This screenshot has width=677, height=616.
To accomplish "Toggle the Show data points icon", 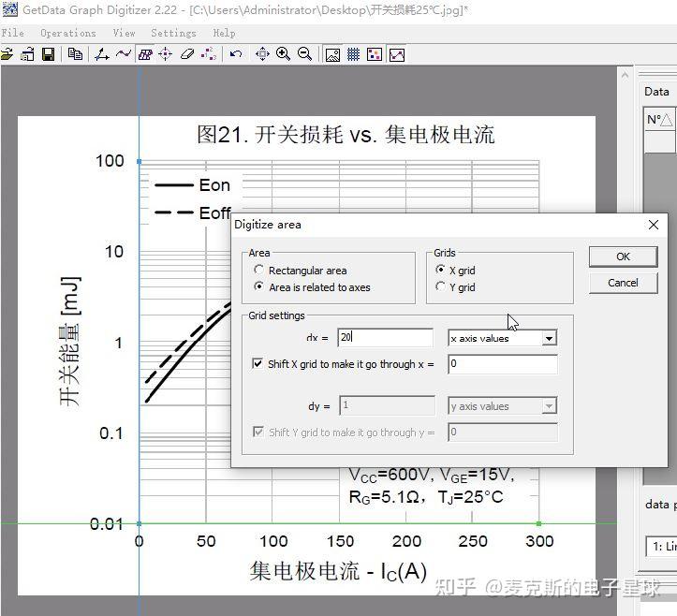I will tap(375, 55).
